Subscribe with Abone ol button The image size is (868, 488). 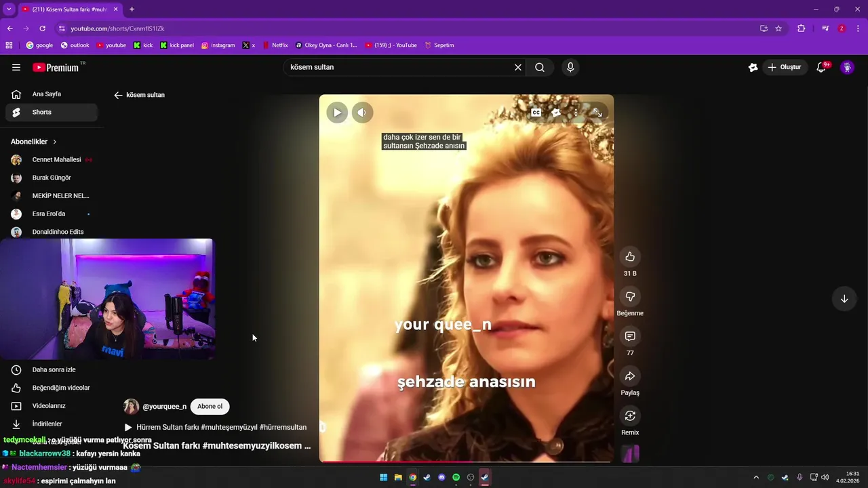[210, 407]
